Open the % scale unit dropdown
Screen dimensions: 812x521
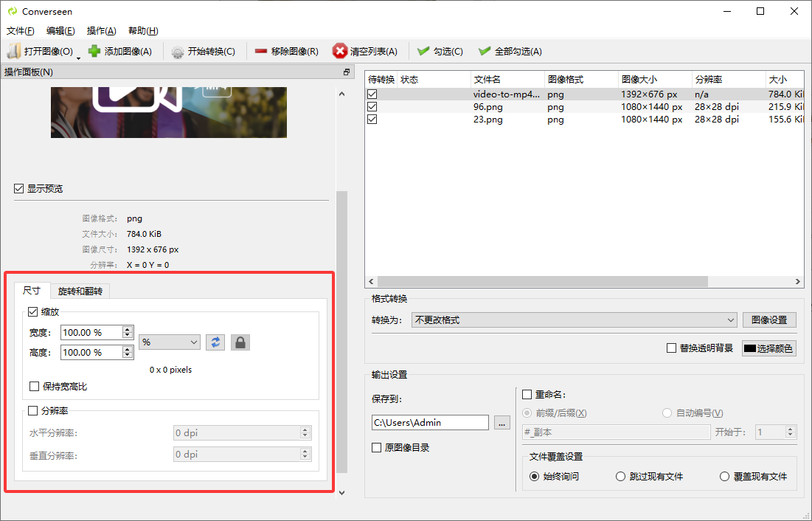(170, 342)
